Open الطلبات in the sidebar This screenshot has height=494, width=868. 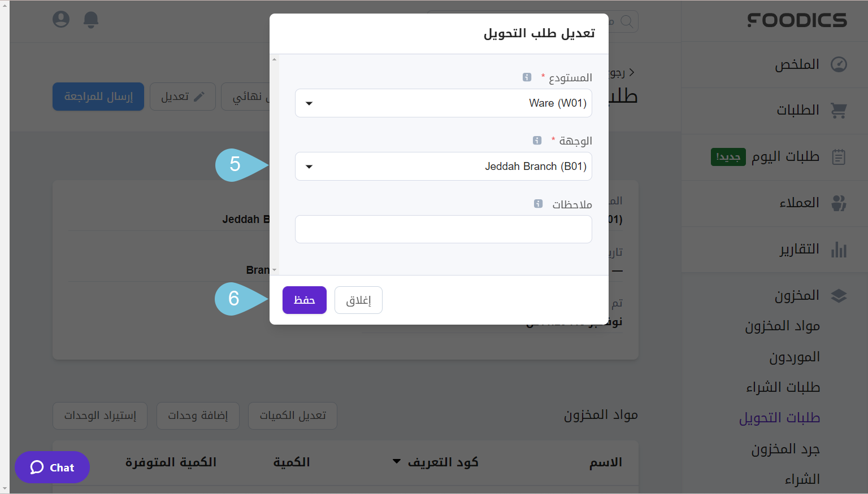click(797, 110)
